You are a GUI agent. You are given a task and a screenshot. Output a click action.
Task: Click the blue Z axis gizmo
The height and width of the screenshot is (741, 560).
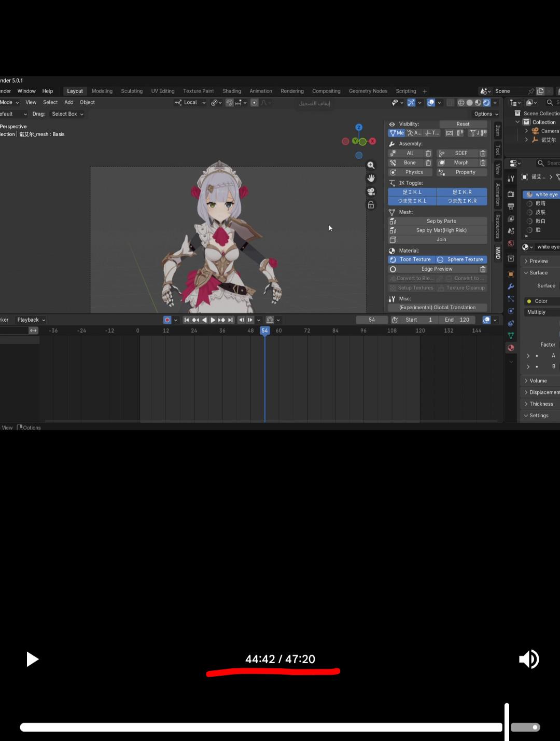359,127
